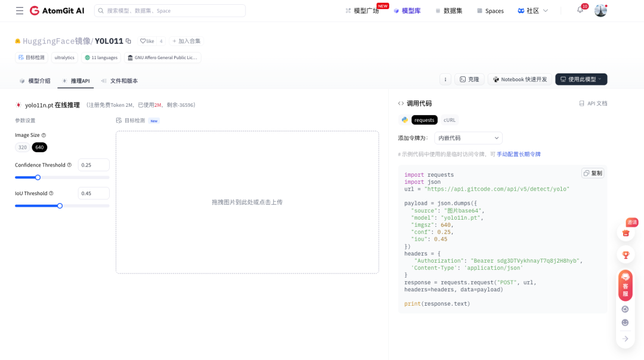Show IoU Threshold help icon

click(51, 193)
